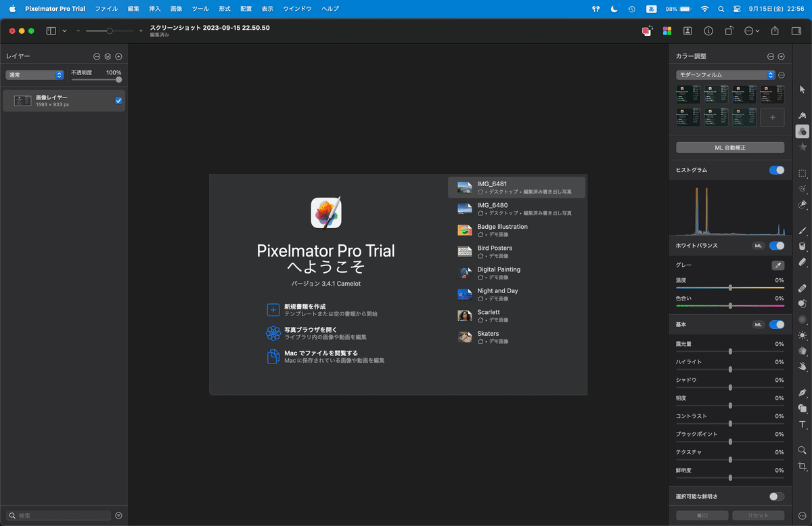Select the Type text tool
812x526 pixels.
pos(803,424)
